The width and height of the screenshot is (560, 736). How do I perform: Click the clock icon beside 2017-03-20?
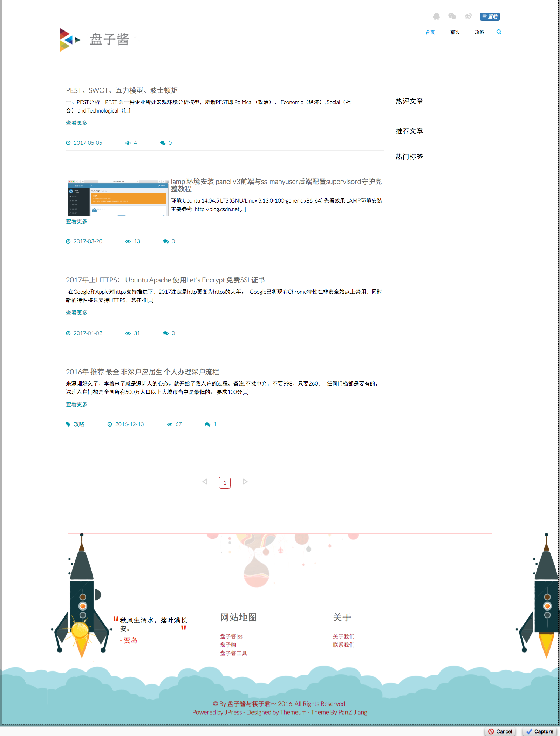[x=68, y=241]
